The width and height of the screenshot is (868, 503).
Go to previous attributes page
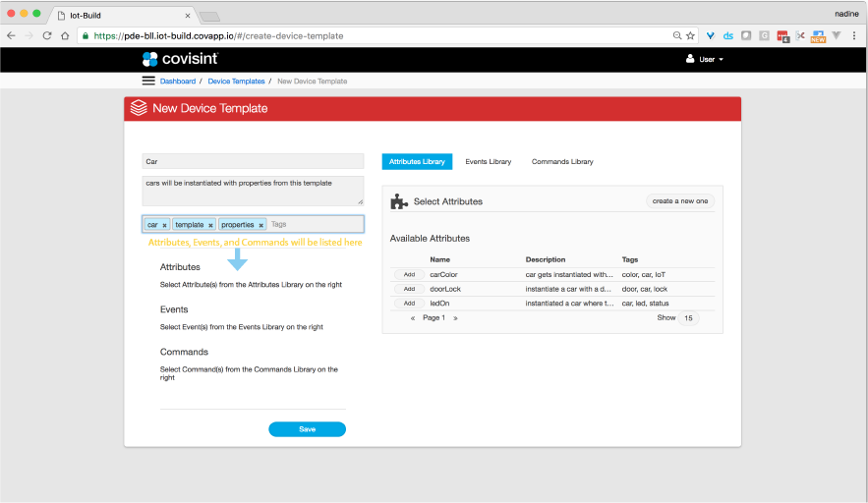[x=413, y=318]
